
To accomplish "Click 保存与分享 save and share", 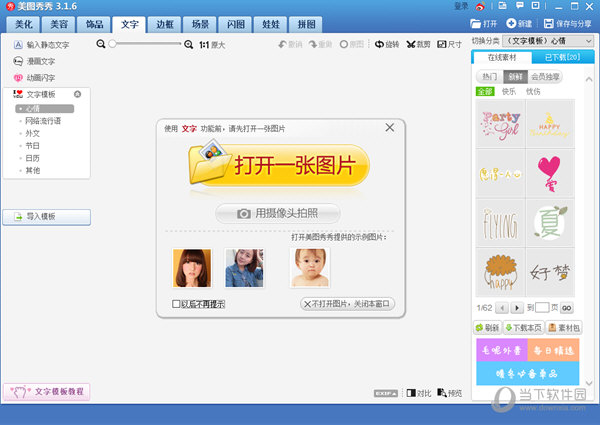I will [x=570, y=23].
